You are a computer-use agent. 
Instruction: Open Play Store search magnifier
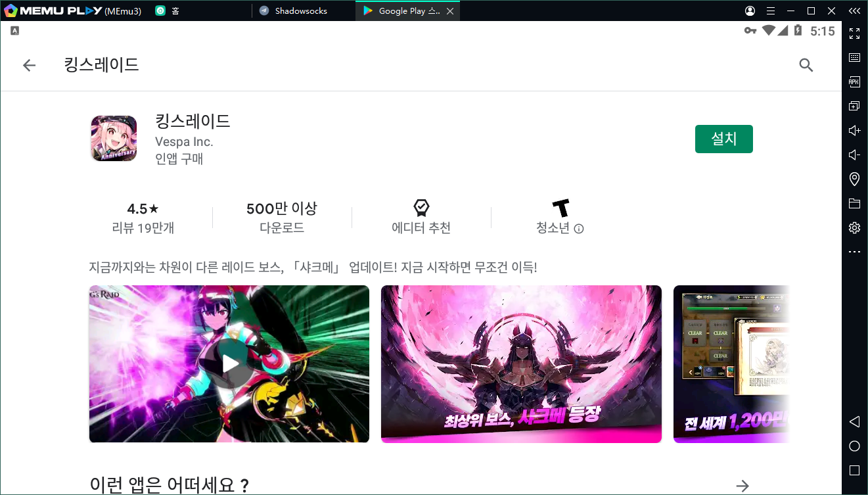[x=806, y=65]
